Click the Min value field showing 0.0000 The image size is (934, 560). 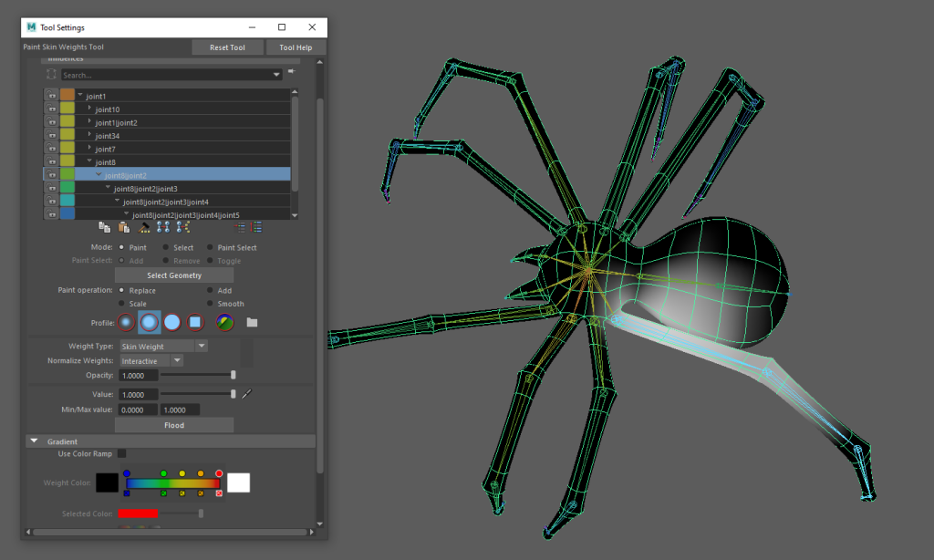139,410
